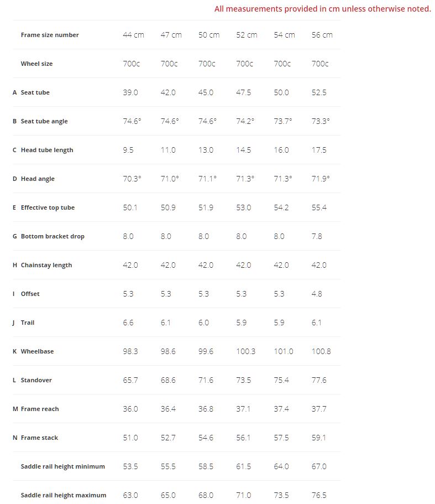Select 'Saddle rail height maximum' label
435x504 pixels.
point(64,495)
